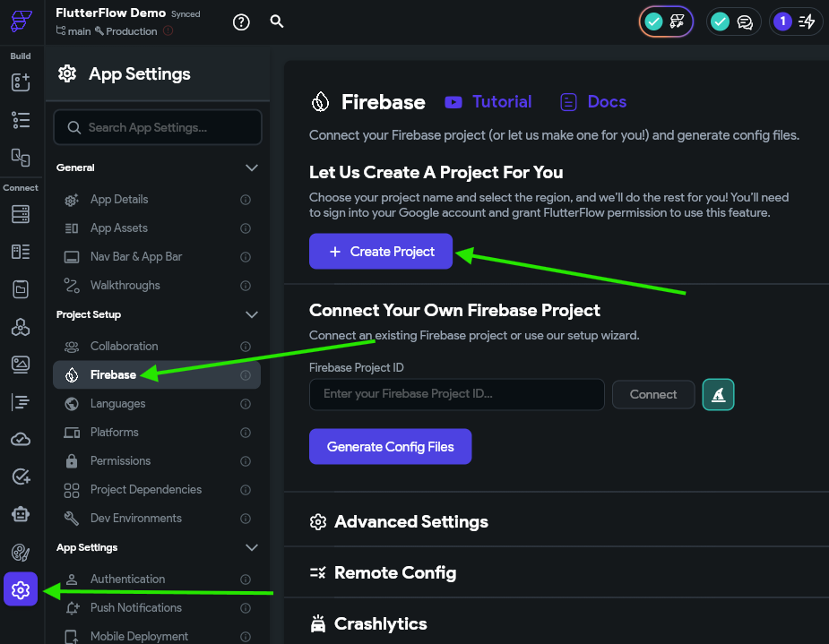Open Mobile Deployment settings
Viewport: 829px width, 644px height.
(x=157, y=636)
